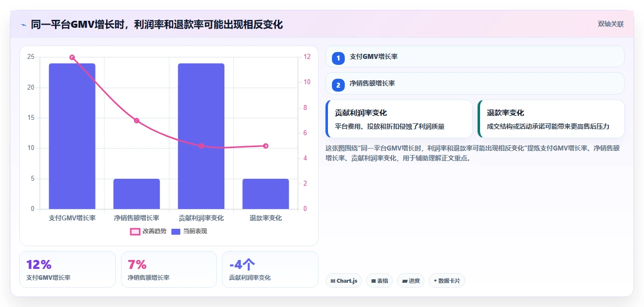
Task: Click the 进度 tag chip
Action: 411,281
